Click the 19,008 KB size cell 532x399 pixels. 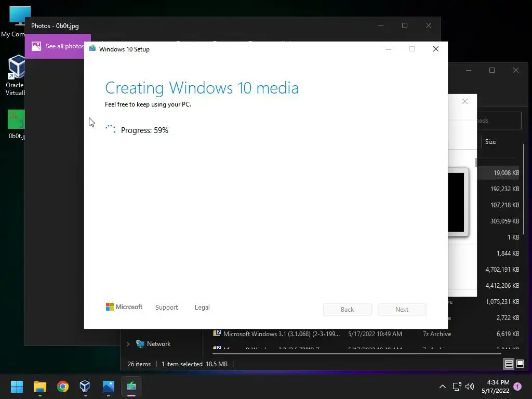[506, 173]
